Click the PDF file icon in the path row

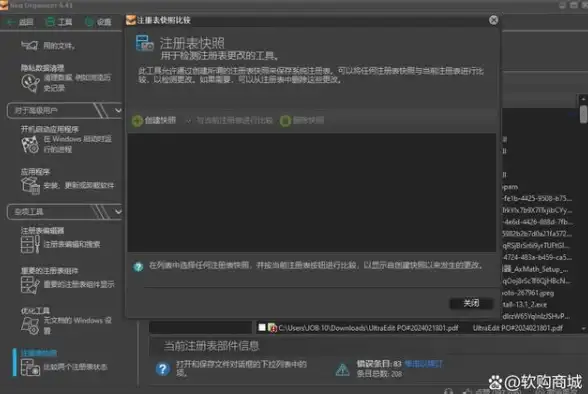tap(273, 328)
